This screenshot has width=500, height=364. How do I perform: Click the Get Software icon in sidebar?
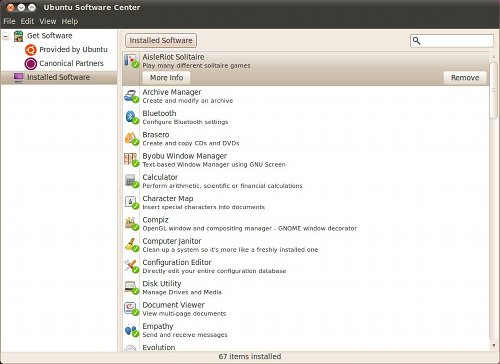coord(19,36)
